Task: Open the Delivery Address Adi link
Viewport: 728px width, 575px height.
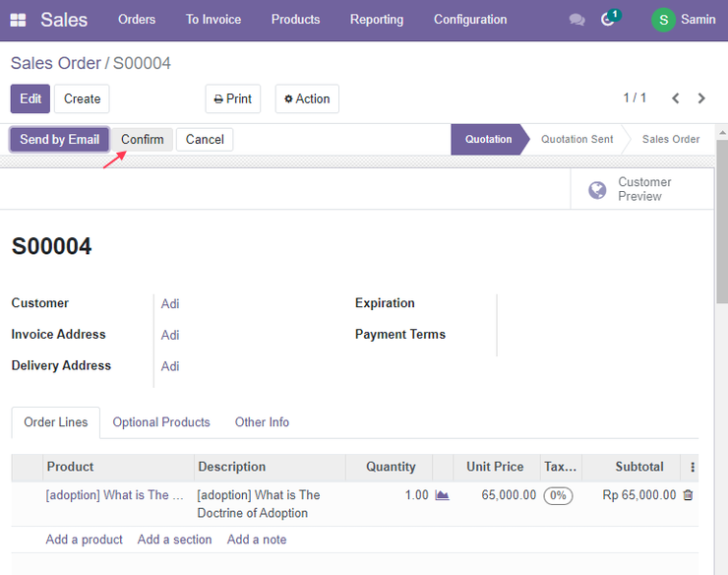Action: [x=170, y=366]
